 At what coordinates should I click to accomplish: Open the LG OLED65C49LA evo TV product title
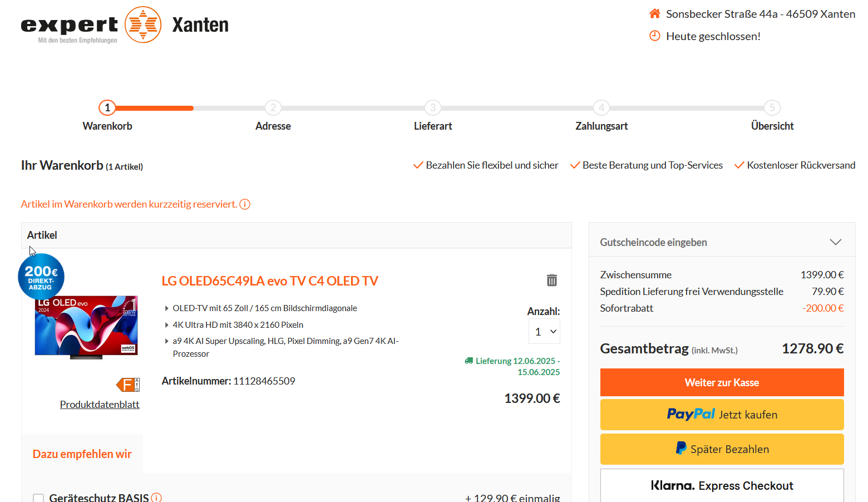click(x=270, y=281)
